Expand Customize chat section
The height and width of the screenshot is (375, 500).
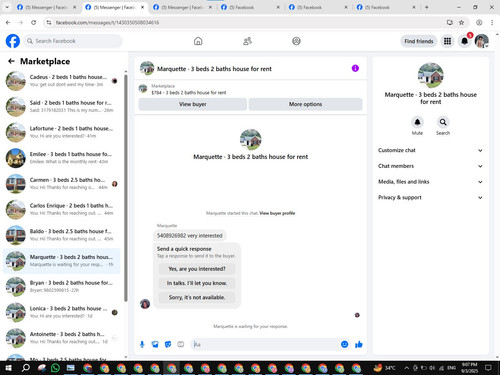(x=430, y=150)
